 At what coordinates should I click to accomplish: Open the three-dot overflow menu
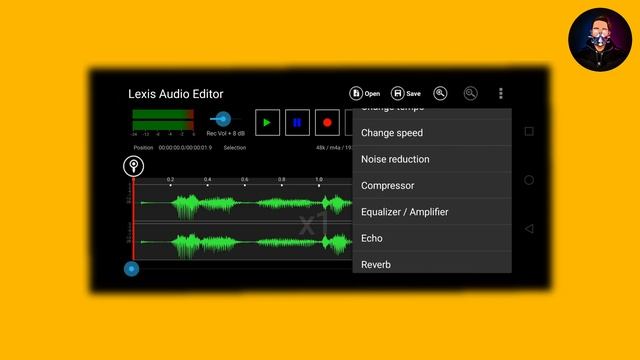(501, 93)
